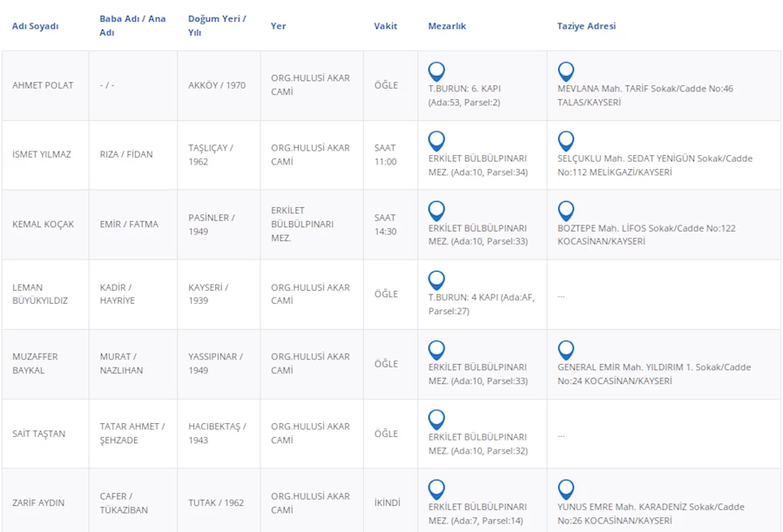Select the HACIBEKTAŞ / 1943 birthplace cell

217,433
